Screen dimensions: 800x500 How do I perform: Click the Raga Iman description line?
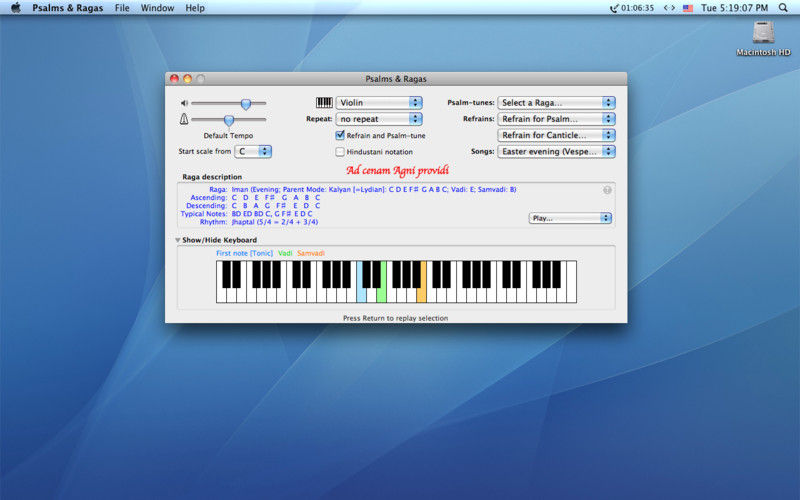click(373, 189)
